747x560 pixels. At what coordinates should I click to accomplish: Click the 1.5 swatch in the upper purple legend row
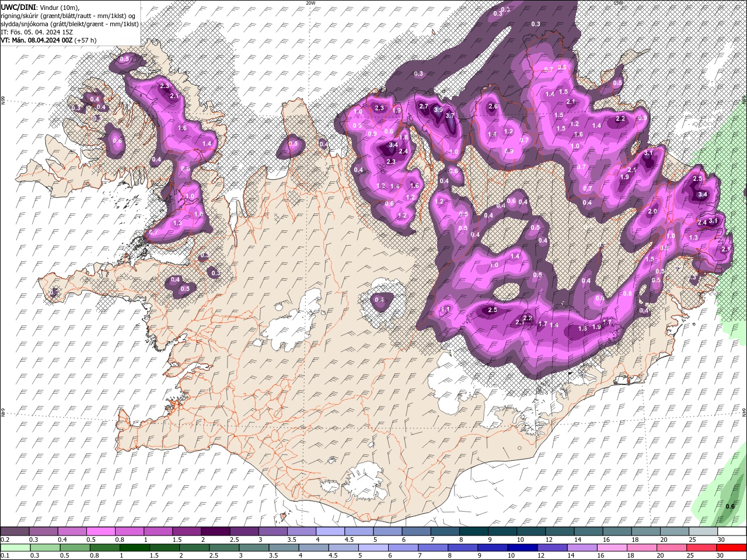[x=187, y=531]
